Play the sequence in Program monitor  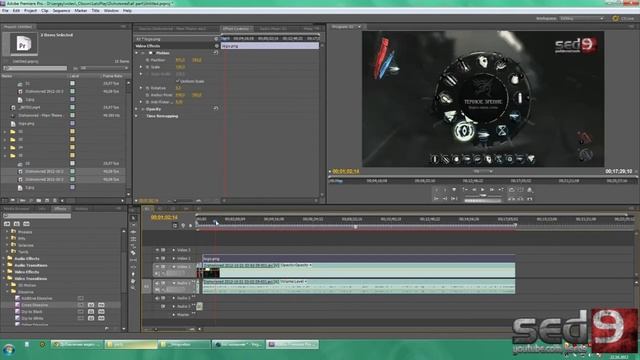click(483, 190)
